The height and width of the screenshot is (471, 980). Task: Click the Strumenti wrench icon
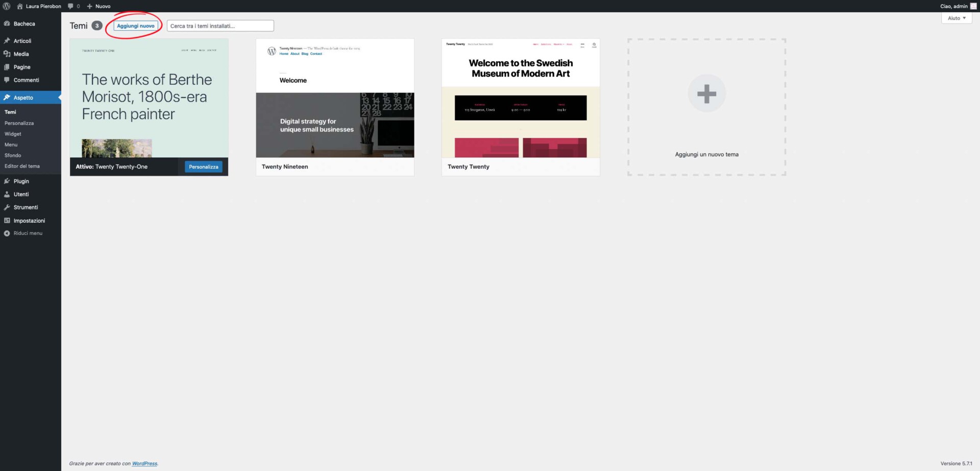7,207
